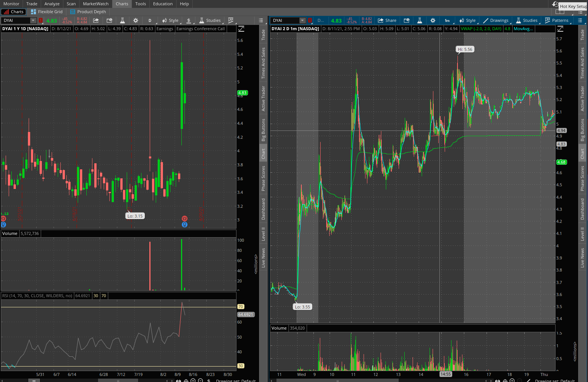Open left chart Live News side panel
588x382 pixels.
[263, 258]
